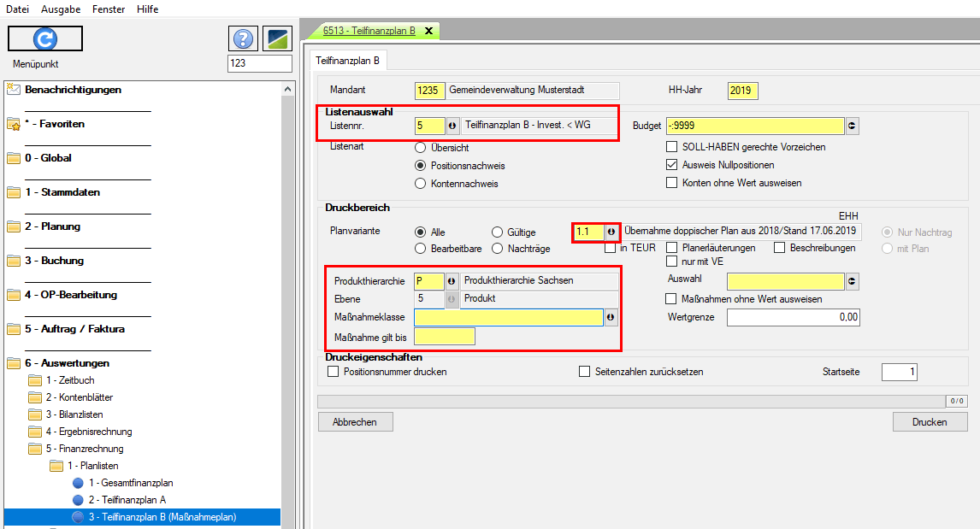Open help via the question mark icon
Image resolution: width=980 pixels, height=529 pixels.
point(244,39)
